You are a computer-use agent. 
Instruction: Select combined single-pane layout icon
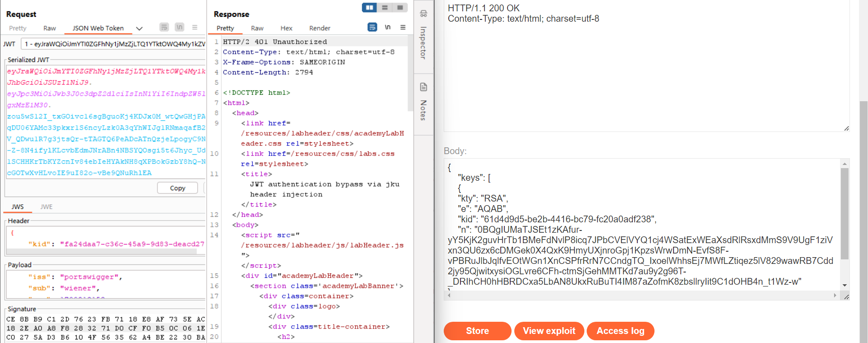tap(400, 7)
